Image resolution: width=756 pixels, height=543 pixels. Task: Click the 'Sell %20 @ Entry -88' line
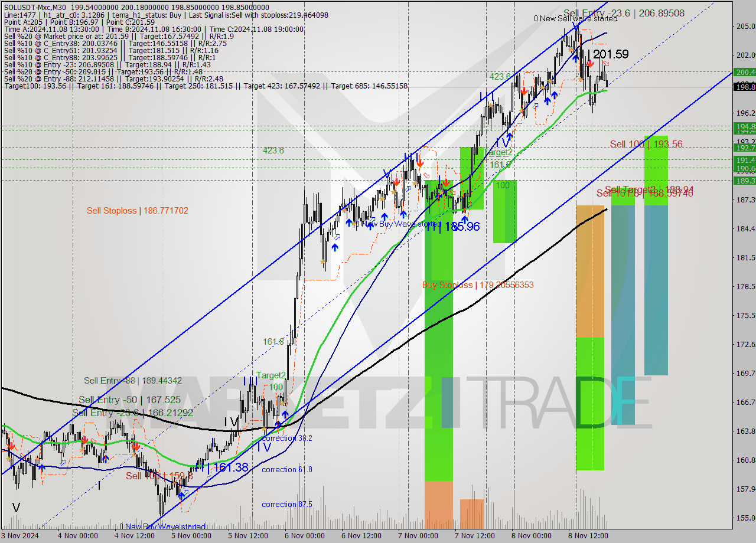(113, 78)
